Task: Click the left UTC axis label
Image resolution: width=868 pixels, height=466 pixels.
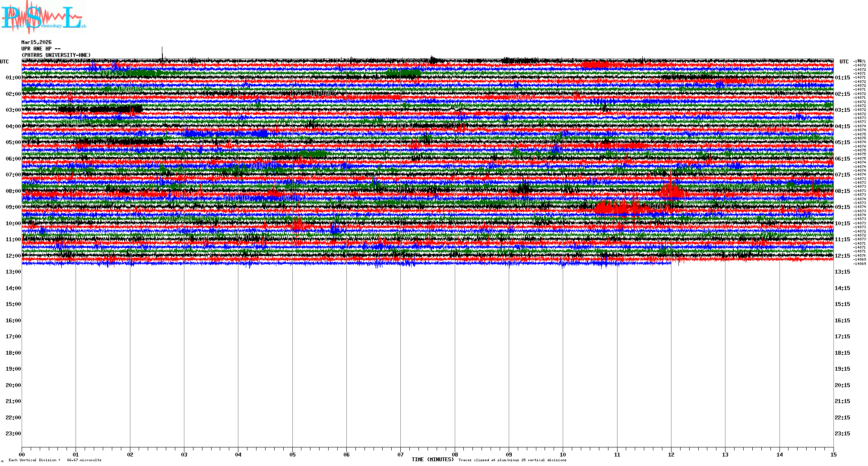Action: (4, 62)
